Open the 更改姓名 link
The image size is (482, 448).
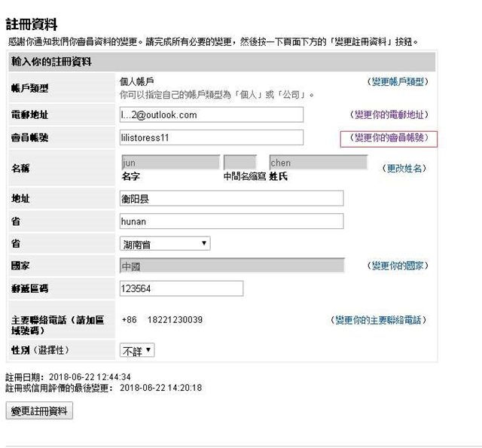pyautogui.click(x=404, y=169)
